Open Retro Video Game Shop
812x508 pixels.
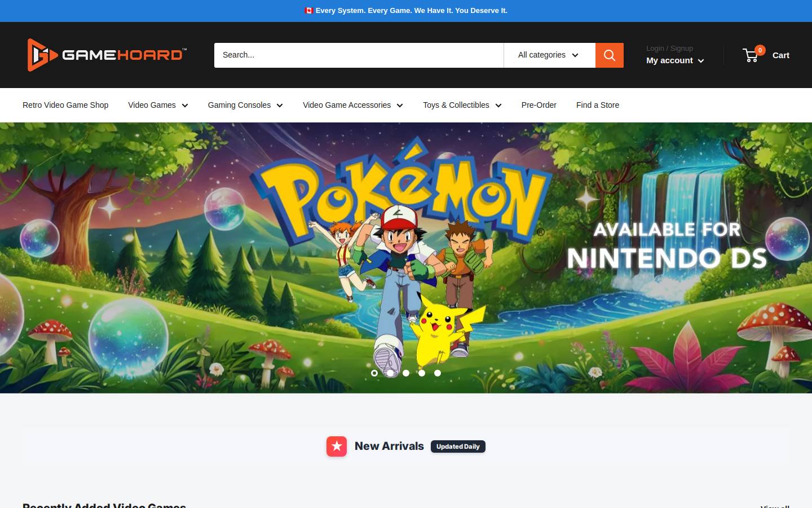click(x=65, y=105)
